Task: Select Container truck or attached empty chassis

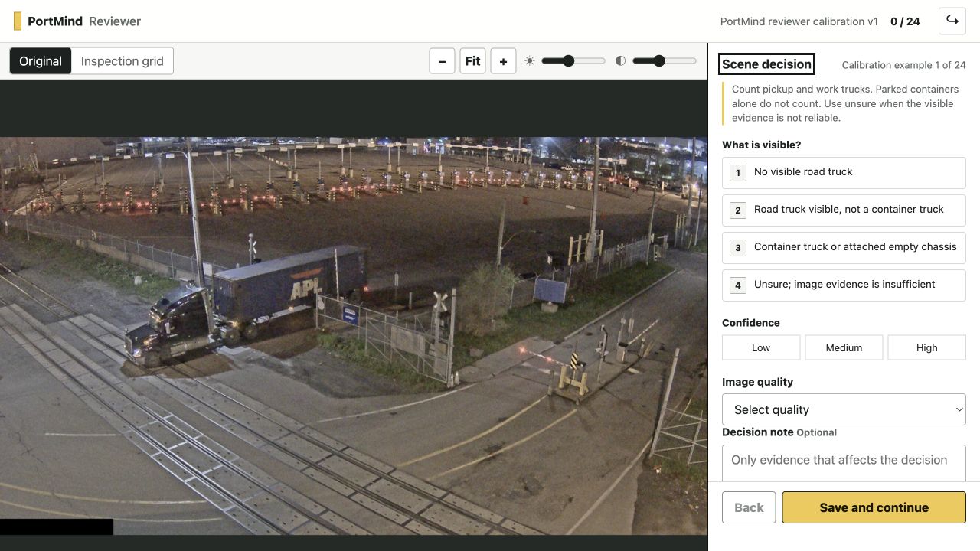Action: coord(844,247)
